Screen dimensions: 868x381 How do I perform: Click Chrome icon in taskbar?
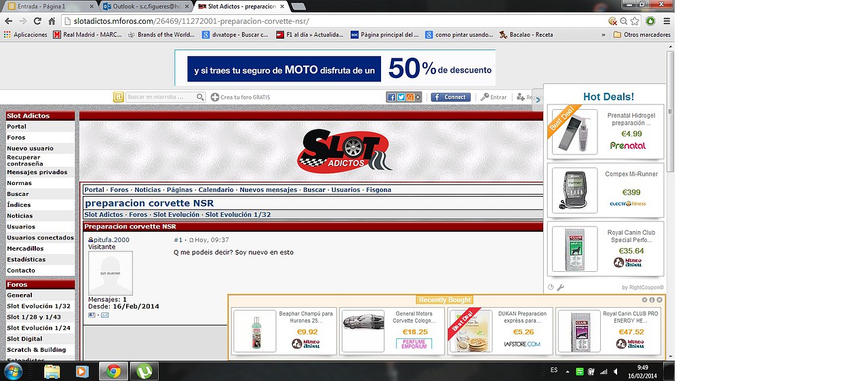point(113,371)
